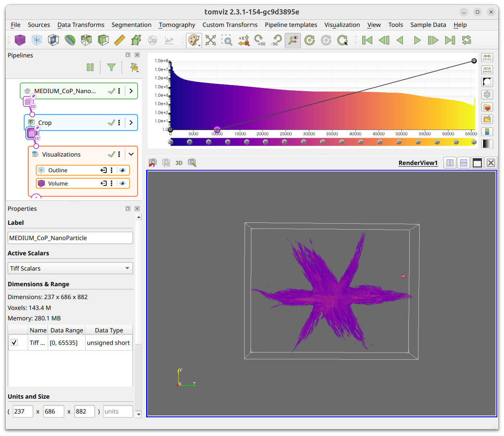Screen dimensions: 504x436
Task: Open the Crop operator three-dot menu
Action: 119,123
